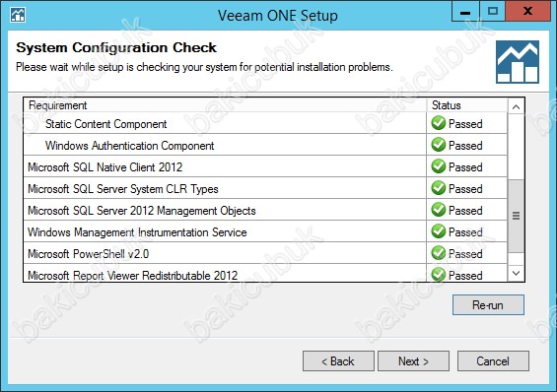
Task: Click the Passed icon for Report Viewer Redistributable 2012
Action: (439, 275)
